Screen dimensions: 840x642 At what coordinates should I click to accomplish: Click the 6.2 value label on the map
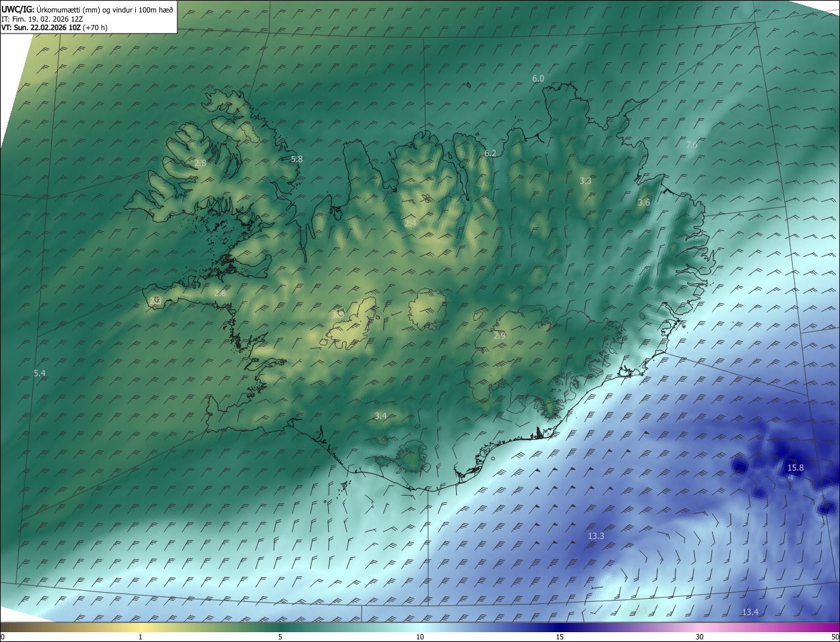coord(490,153)
